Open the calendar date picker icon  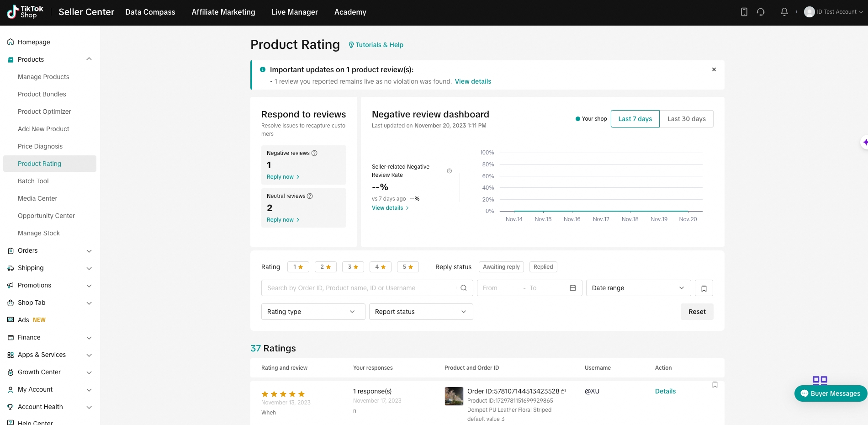pos(572,288)
